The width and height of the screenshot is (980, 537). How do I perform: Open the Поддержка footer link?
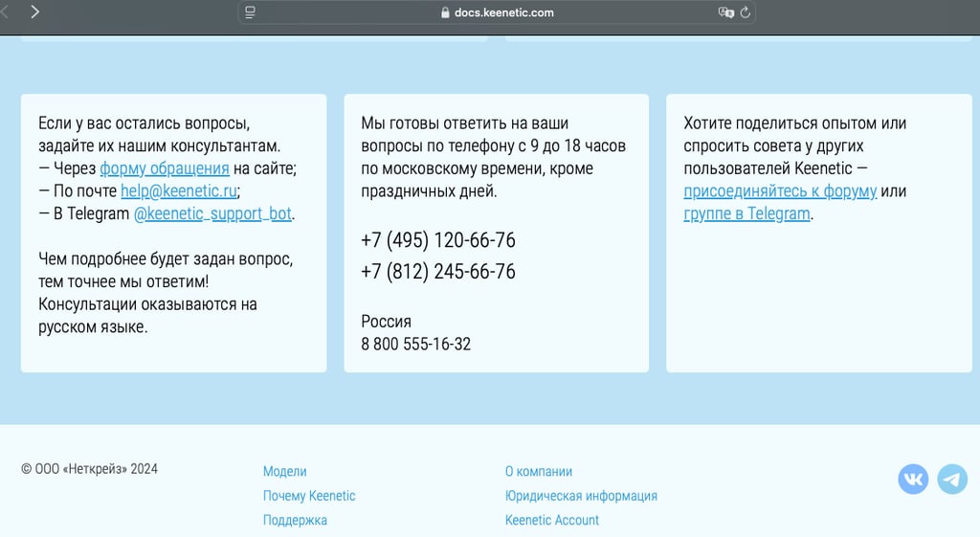pos(295,520)
